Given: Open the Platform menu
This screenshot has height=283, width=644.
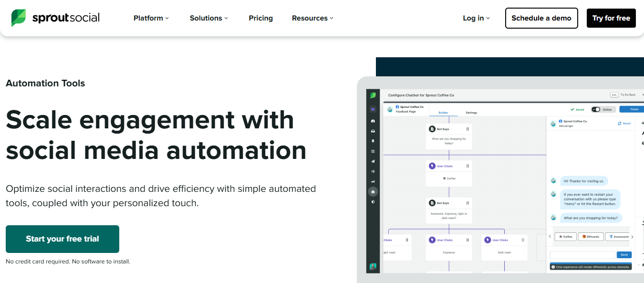Looking at the screenshot, I should tap(151, 18).
